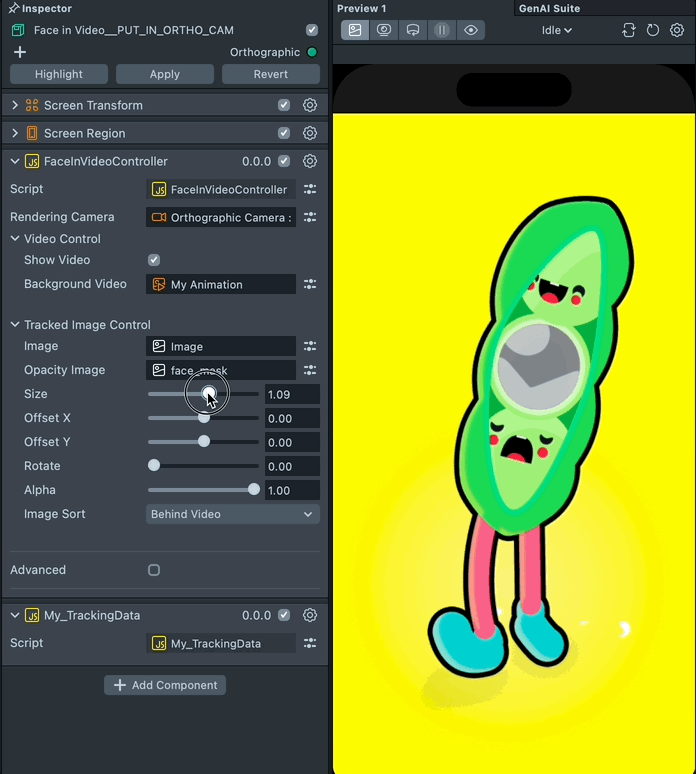Open the Image Sort dropdown

232,514
